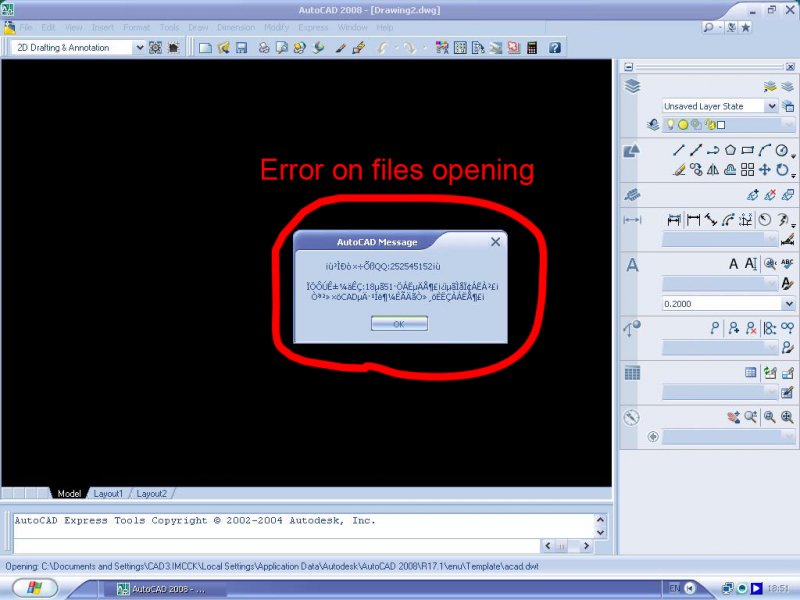Select the Copy tool

pos(696,169)
